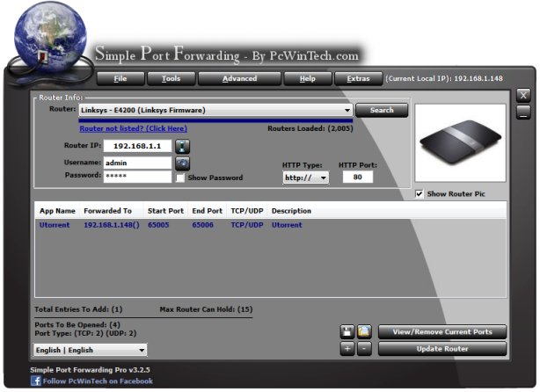Click the Router not listed link
This screenshot has height=392, width=540.
pyautogui.click(x=134, y=128)
